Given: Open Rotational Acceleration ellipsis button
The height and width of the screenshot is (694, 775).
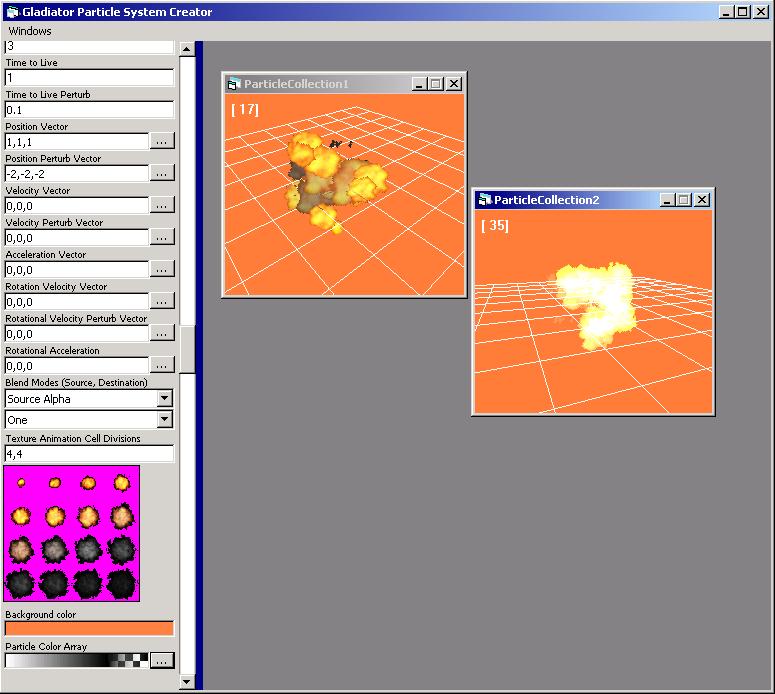Looking at the screenshot, I should click(162, 365).
